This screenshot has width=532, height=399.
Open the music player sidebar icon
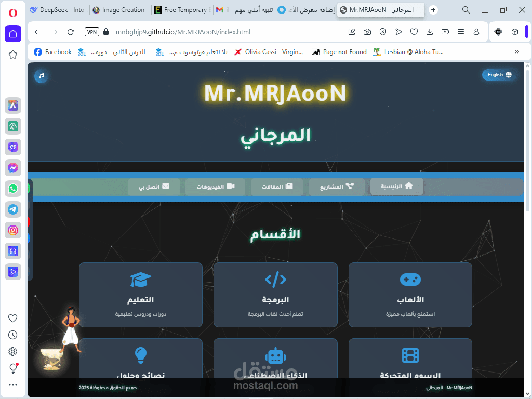(13, 251)
